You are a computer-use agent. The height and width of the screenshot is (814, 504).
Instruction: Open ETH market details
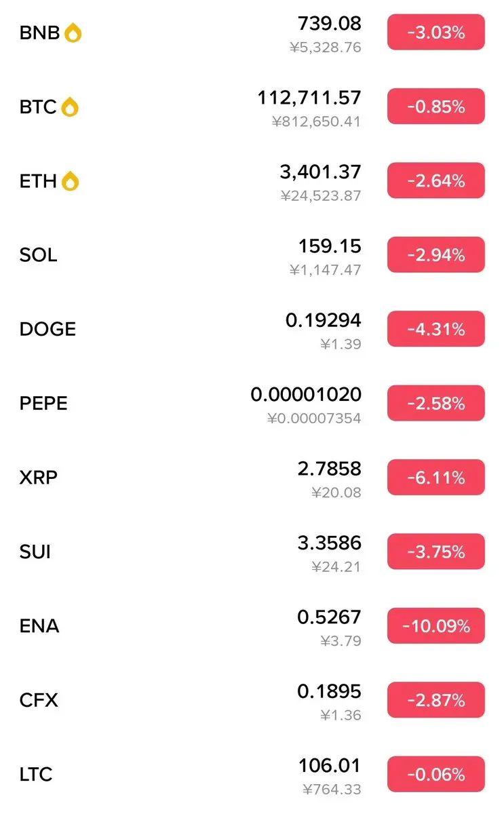[252, 181]
